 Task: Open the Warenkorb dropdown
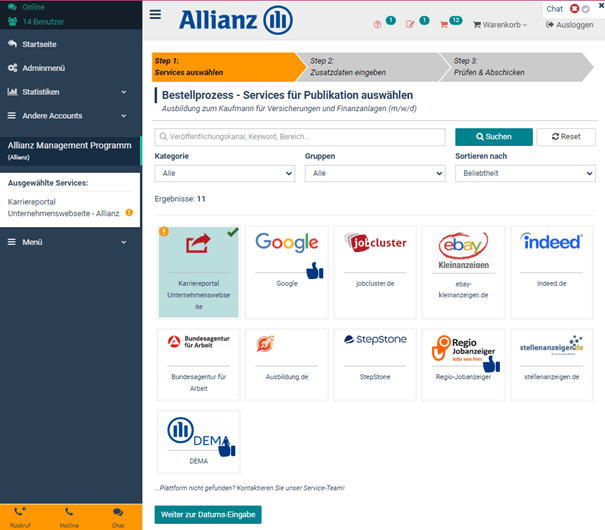tap(500, 25)
